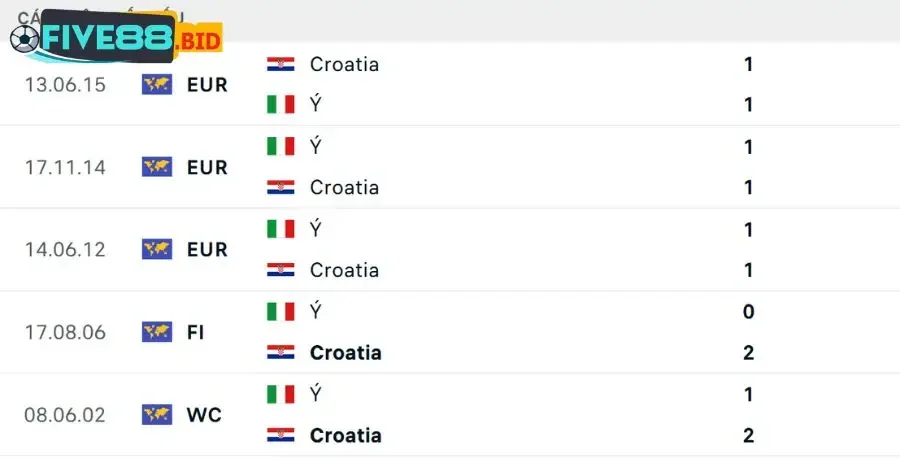This screenshot has height=460, width=900.
Task: Click the world map icon beside 13.06.15
Action: tap(157, 84)
